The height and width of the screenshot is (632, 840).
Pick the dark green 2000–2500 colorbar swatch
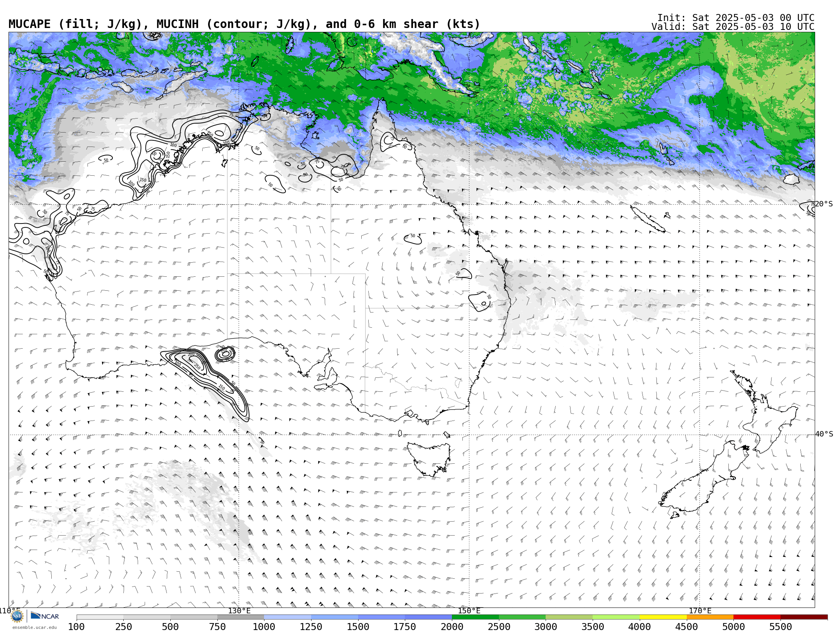click(475, 617)
